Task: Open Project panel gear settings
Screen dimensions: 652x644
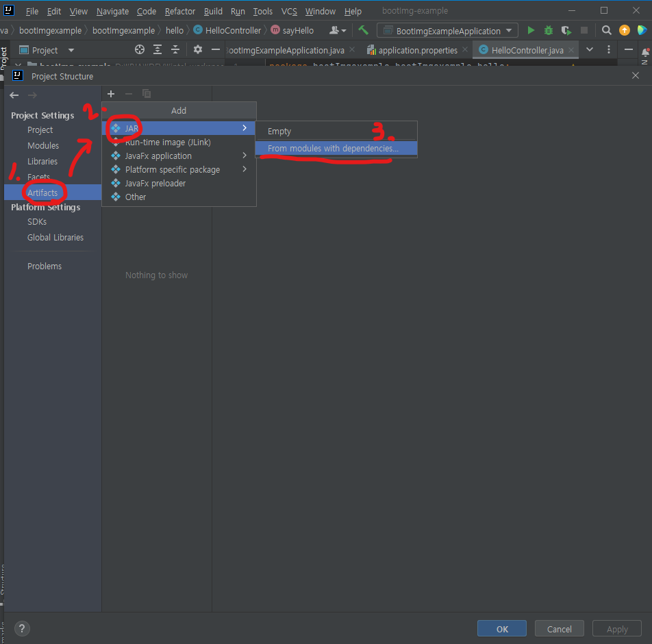Action: click(x=198, y=50)
